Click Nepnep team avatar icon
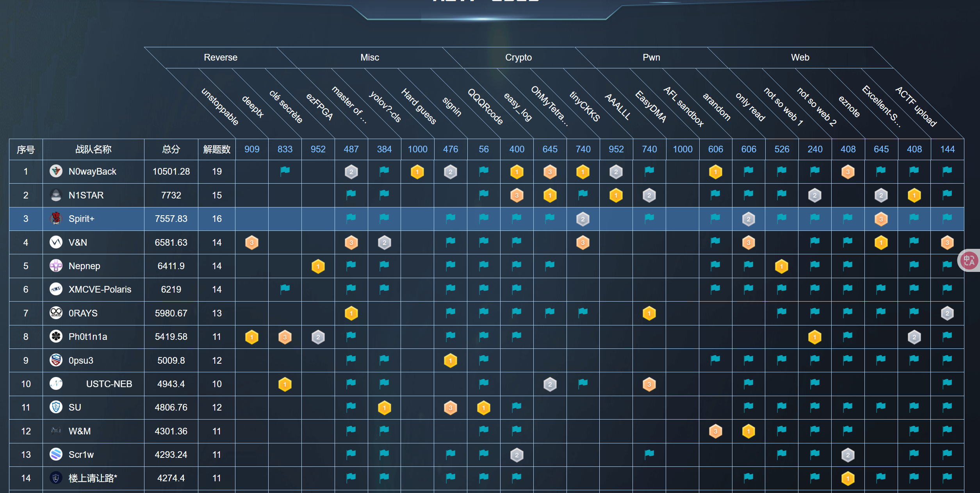The width and height of the screenshot is (980, 493). 56,266
